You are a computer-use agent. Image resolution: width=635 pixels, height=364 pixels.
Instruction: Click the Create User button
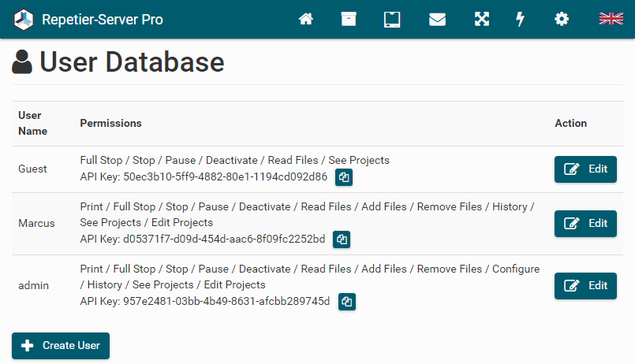tap(61, 346)
